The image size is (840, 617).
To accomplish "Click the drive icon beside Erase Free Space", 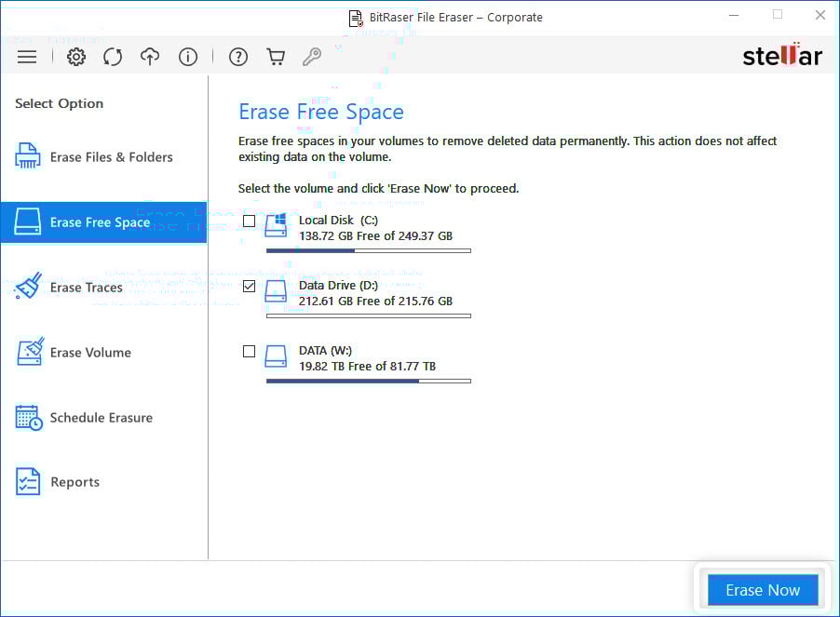I will click(x=28, y=221).
